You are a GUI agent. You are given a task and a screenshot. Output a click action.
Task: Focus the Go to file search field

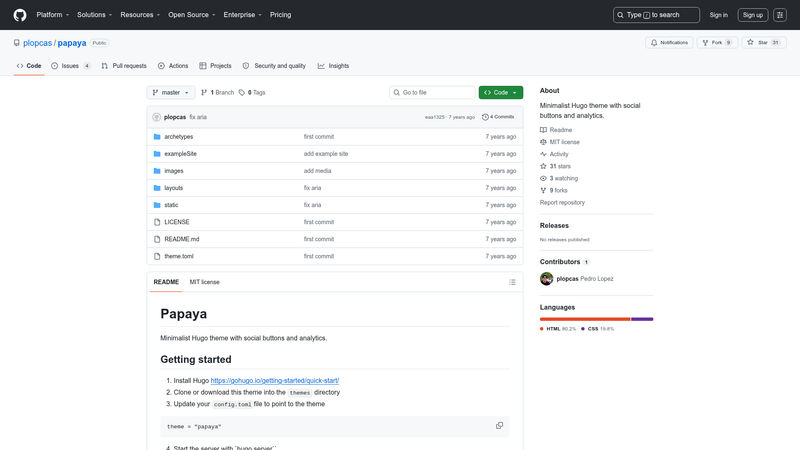(432, 92)
